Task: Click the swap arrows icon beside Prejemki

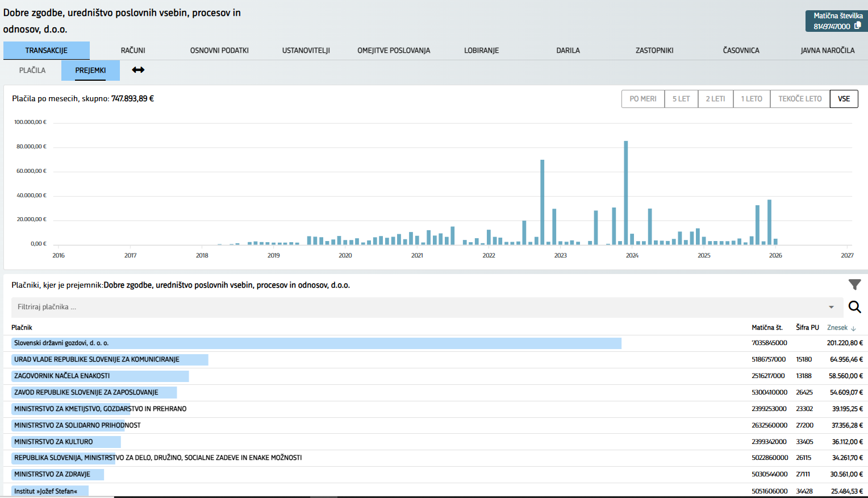Action: (138, 70)
